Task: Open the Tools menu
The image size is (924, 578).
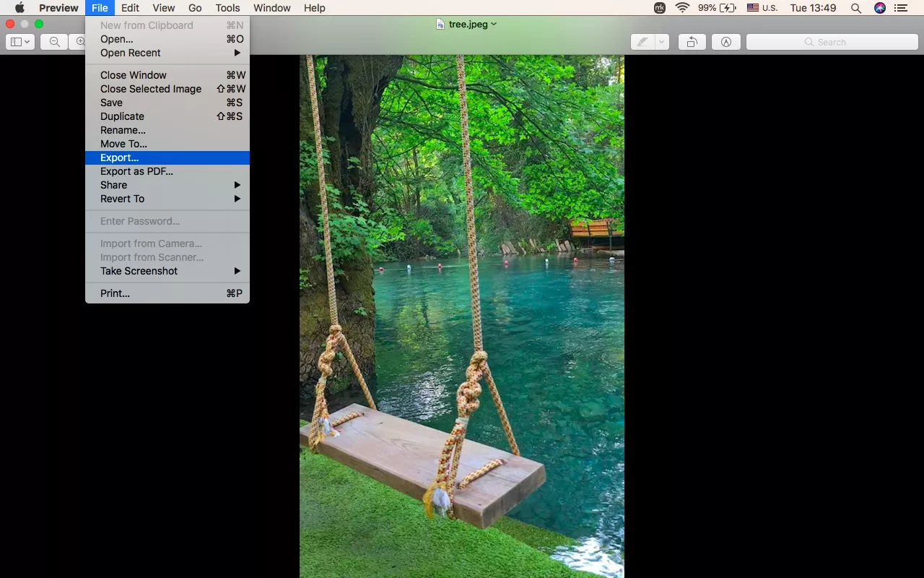Action: coord(227,8)
